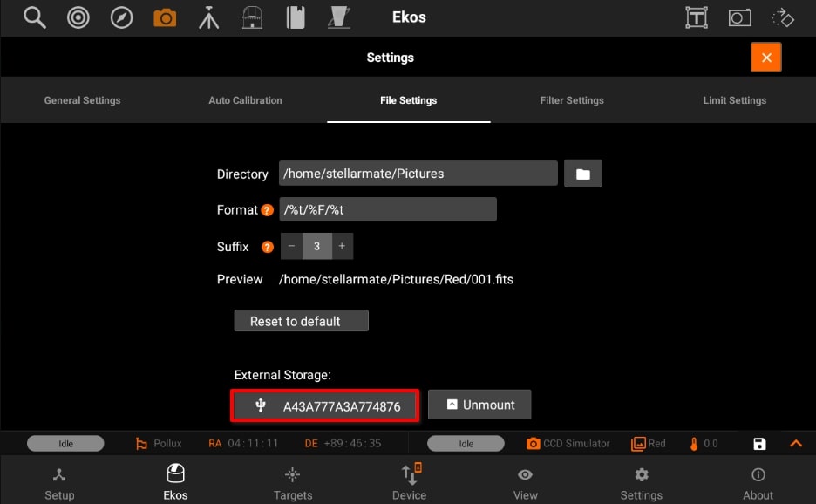Screen dimensions: 816x504
Task: Click the RA value 04:11:11
Action: (253, 444)
